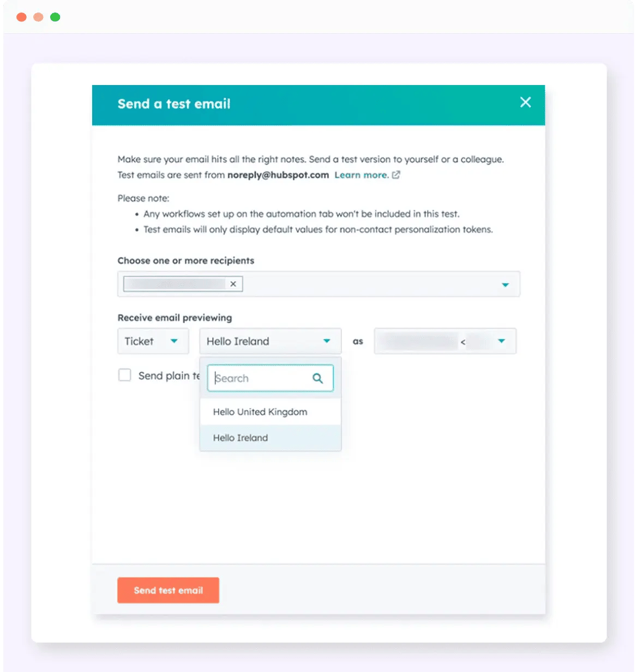Select Hello United Kingdom from the list
Viewport: 637px width, 672px height.
coord(260,411)
